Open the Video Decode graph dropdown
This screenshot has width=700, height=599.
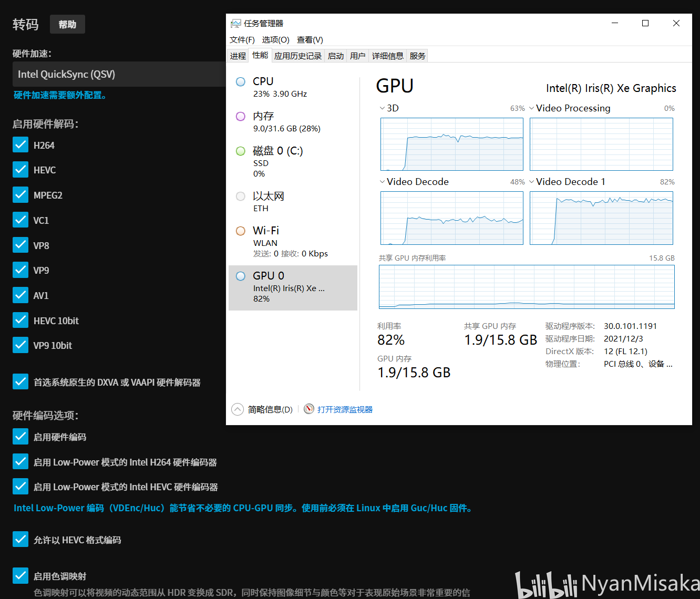click(x=382, y=182)
